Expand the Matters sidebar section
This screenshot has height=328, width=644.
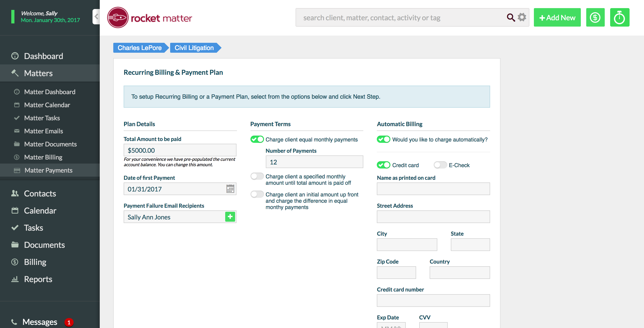38,73
